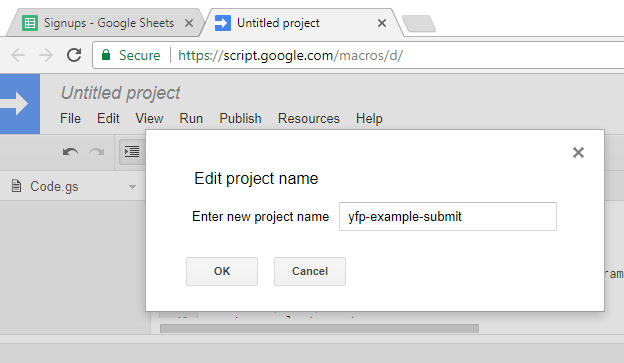The height and width of the screenshot is (363, 624).
Task: Switch to Signups - Google Sheets tab
Action: [x=105, y=23]
